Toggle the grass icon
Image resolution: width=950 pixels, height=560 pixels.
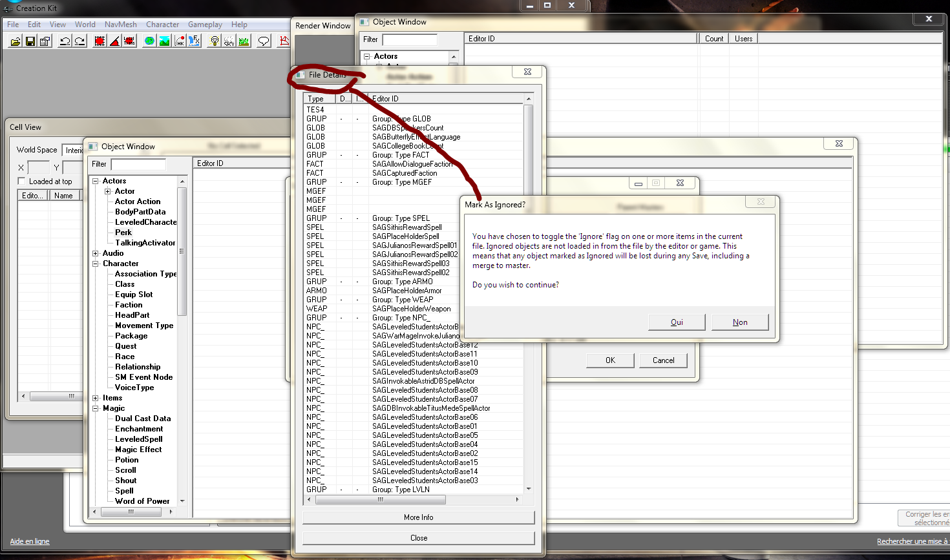244,41
